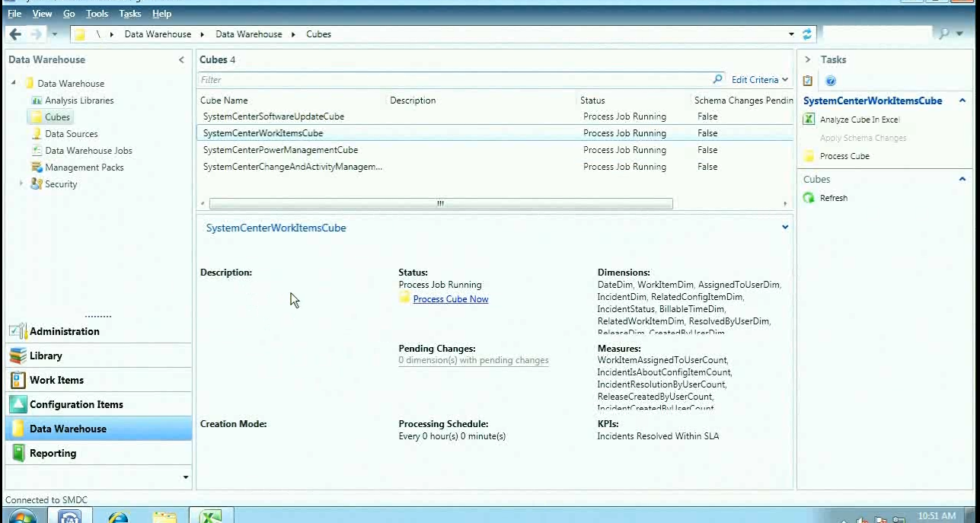This screenshot has height=523, width=980.
Task: Click the Excel icon for Analyze Cube
Action: (809, 120)
